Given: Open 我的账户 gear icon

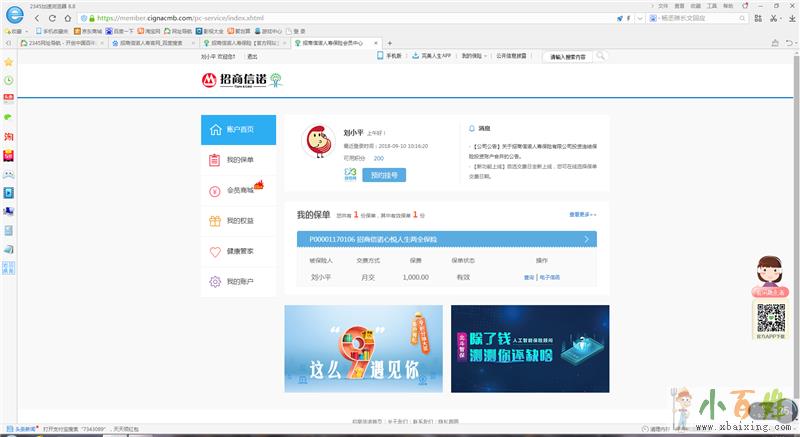Looking at the screenshot, I should click(214, 282).
